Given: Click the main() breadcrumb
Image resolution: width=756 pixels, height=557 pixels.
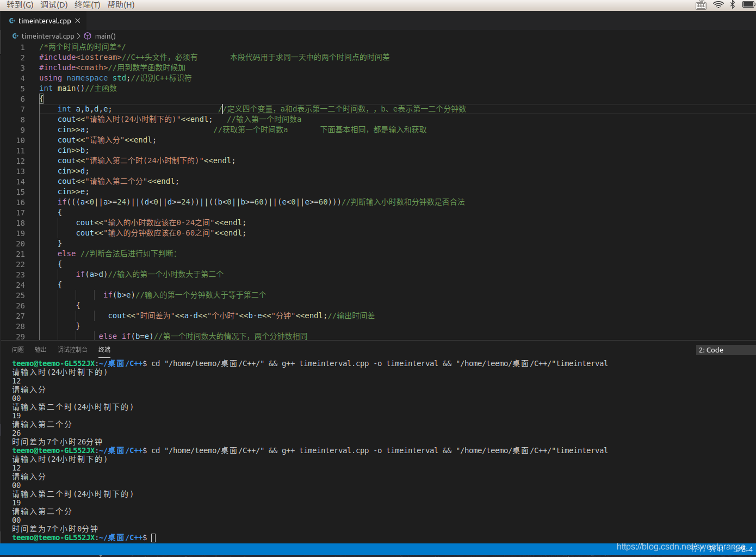Looking at the screenshot, I should coord(105,36).
